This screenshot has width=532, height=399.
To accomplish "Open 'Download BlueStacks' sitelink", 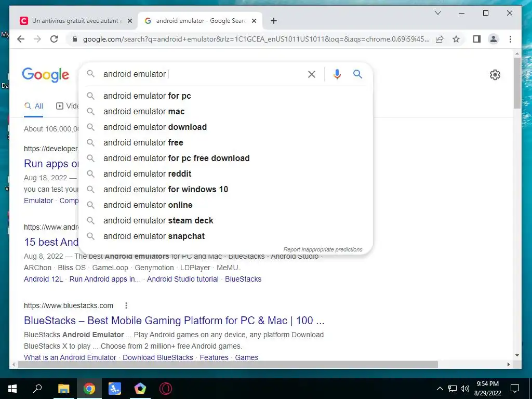I will click(x=158, y=357).
